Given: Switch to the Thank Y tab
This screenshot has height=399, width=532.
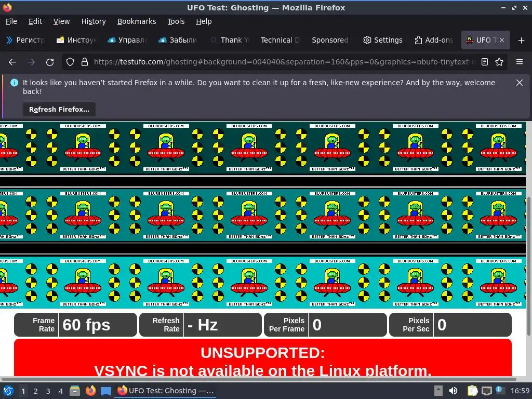Looking at the screenshot, I should coord(230,40).
